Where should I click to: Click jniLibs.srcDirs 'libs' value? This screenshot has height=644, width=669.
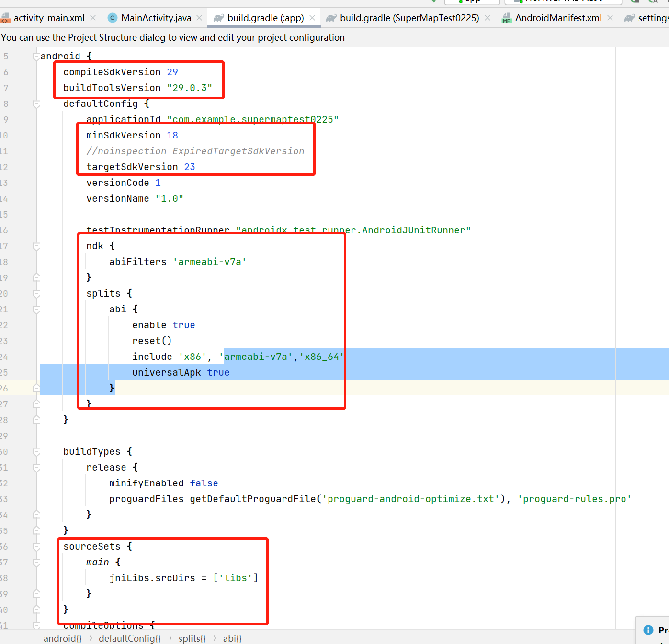coord(236,578)
